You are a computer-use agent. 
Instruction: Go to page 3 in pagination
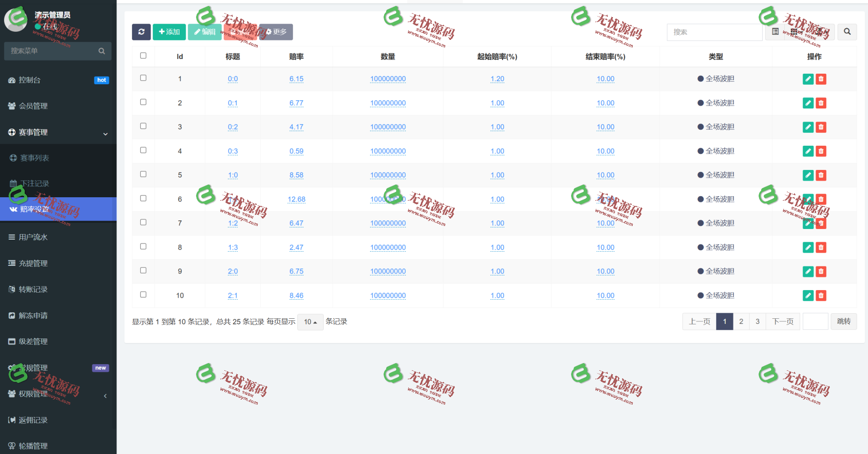coord(758,321)
